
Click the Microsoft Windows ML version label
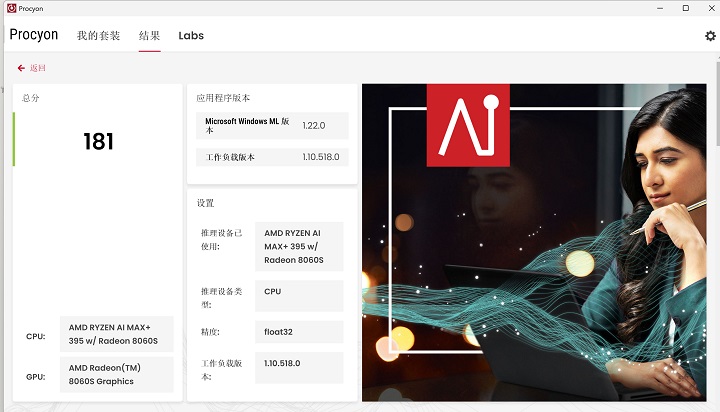[247, 125]
